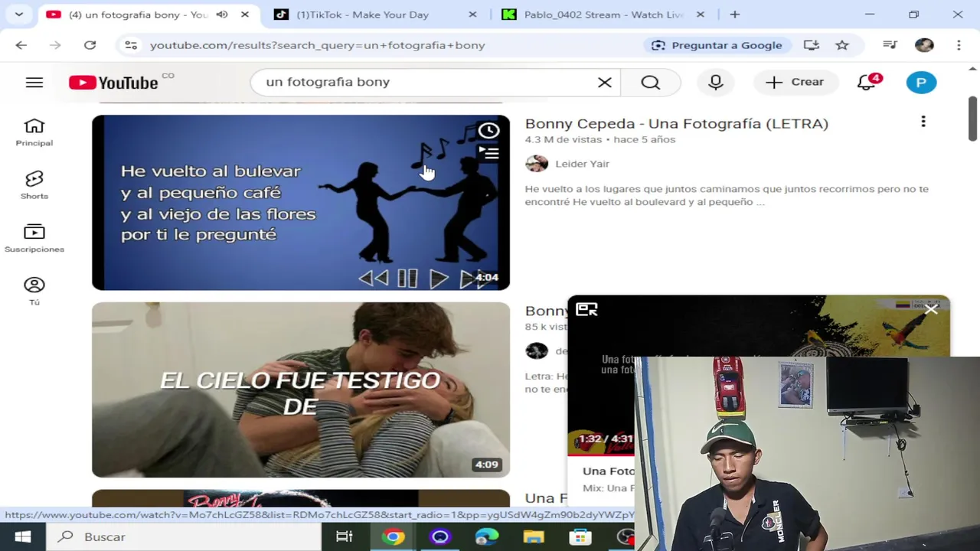980x551 pixels.
Task: Click the address bar URL
Action: tap(318, 45)
